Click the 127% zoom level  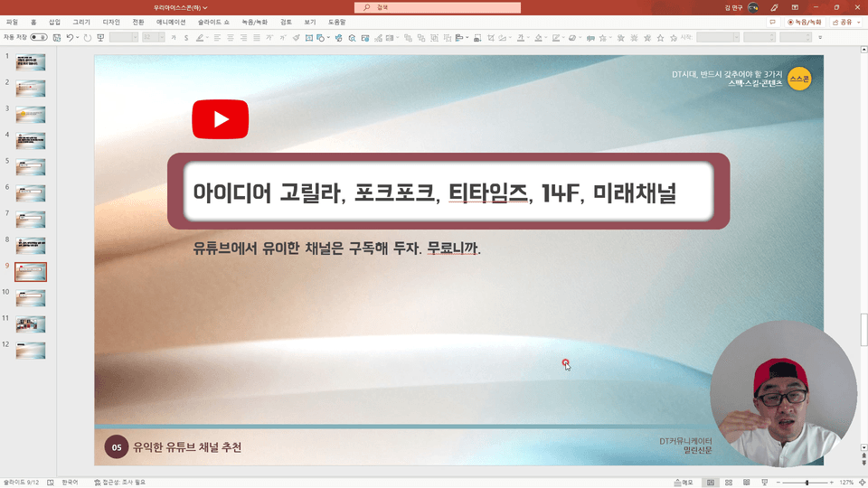tap(846, 483)
